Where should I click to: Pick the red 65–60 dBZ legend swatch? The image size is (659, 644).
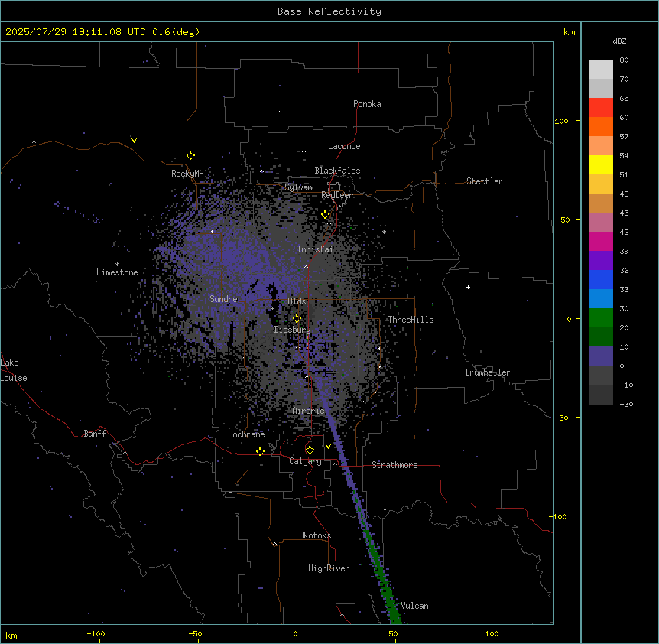[x=601, y=107]
